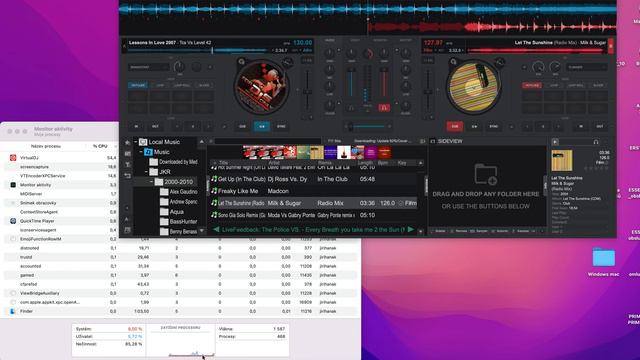The height and width of the screenshot is (360, 640).
Task: Select Let The Sunshine track row
Action: tap(314, 203)
